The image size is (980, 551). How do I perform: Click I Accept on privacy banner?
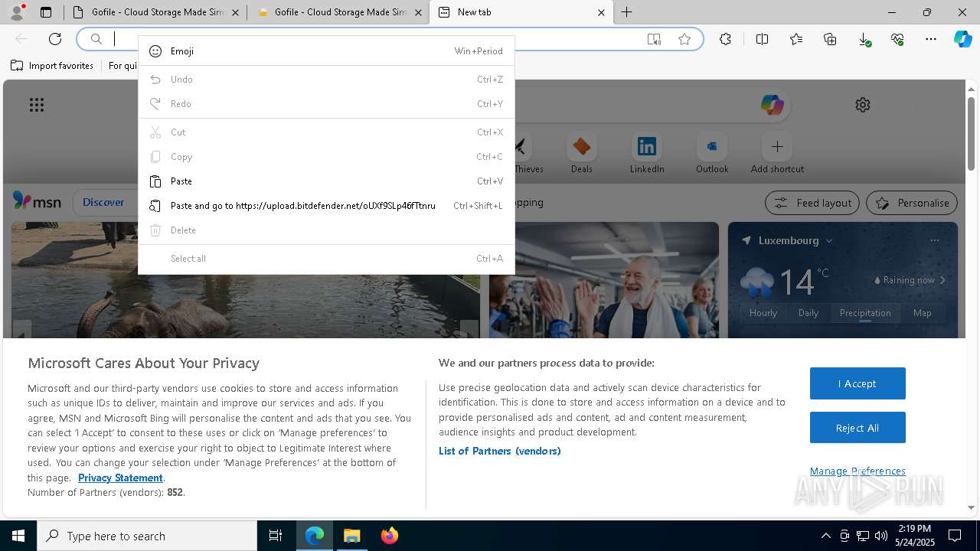tap(857, 383)
